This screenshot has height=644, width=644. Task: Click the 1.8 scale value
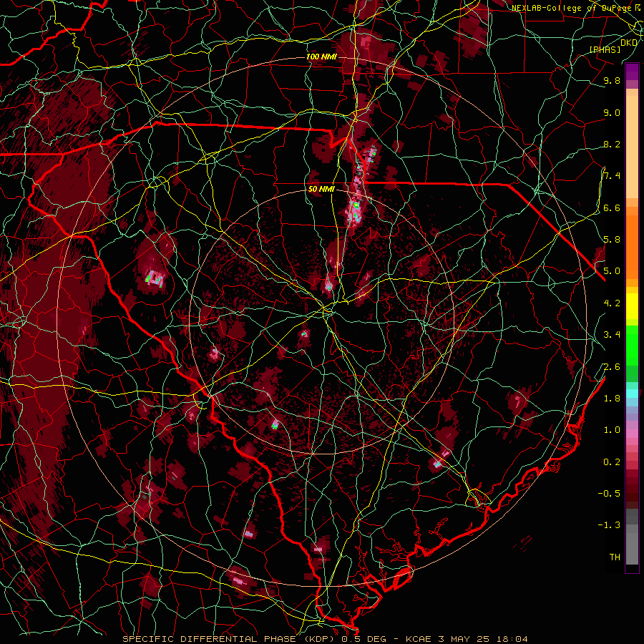tap(612, 399)
